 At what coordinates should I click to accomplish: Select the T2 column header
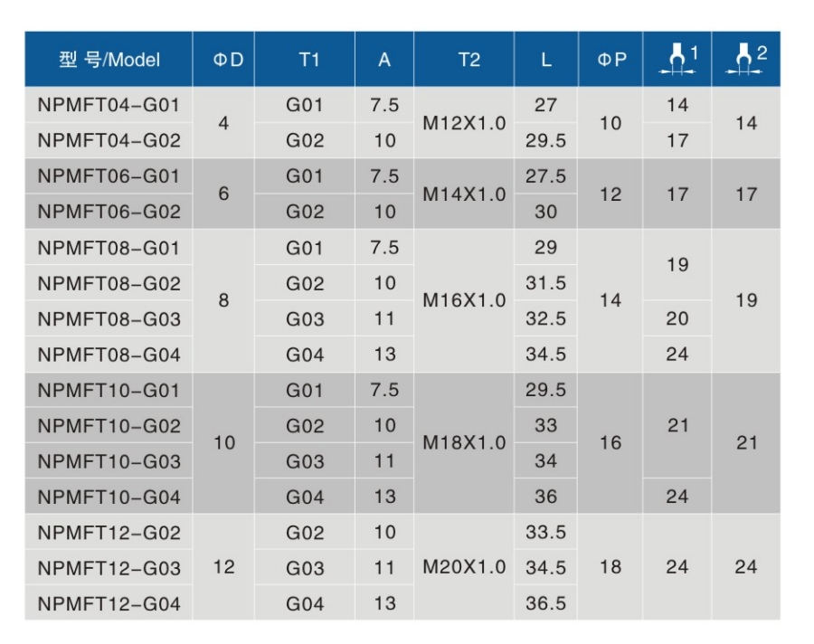(x=464, y=60)
